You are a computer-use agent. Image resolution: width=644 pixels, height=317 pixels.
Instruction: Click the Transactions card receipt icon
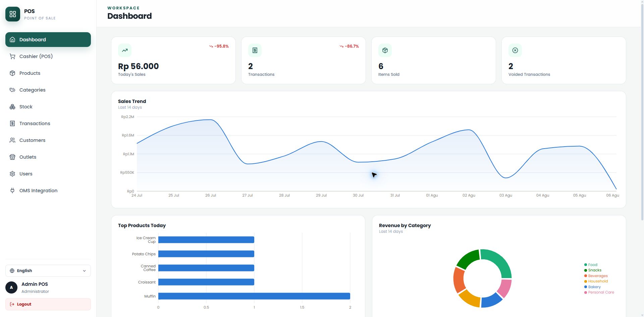pyautogui.click(x=255, y=50)
